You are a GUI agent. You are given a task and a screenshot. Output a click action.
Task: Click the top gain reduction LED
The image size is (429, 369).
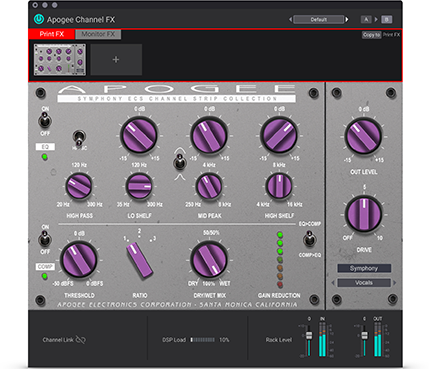tap(280, 235)
